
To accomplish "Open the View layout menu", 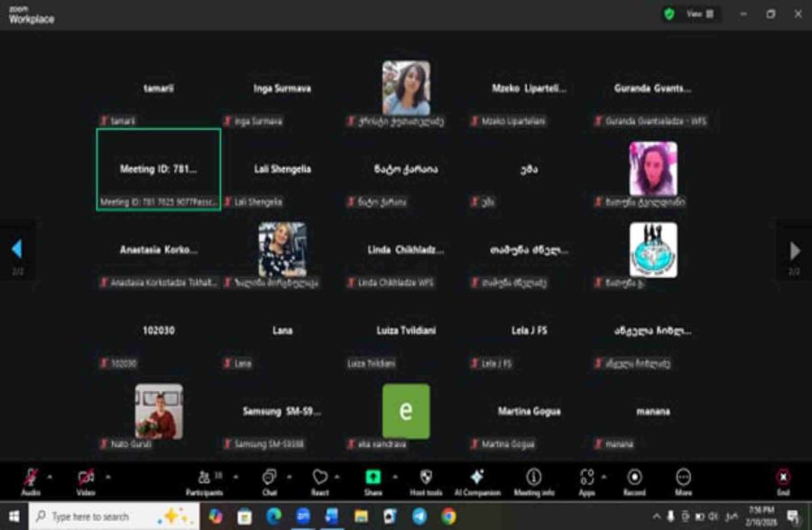I will click(700, 14).
